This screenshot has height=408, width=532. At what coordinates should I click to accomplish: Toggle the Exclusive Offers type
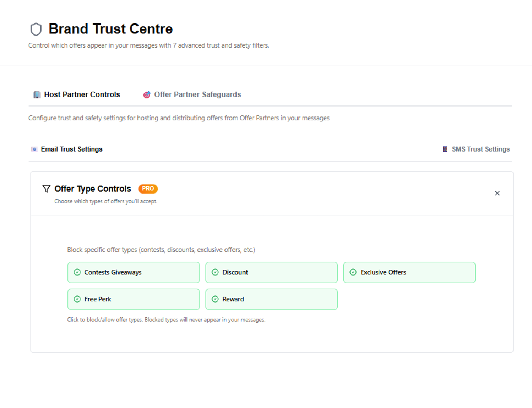point(409,272)
